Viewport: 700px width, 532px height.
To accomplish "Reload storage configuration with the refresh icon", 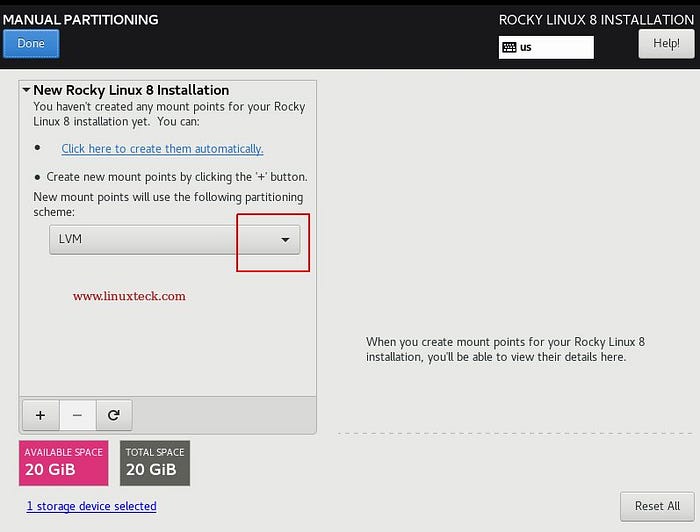I will 114,416.
